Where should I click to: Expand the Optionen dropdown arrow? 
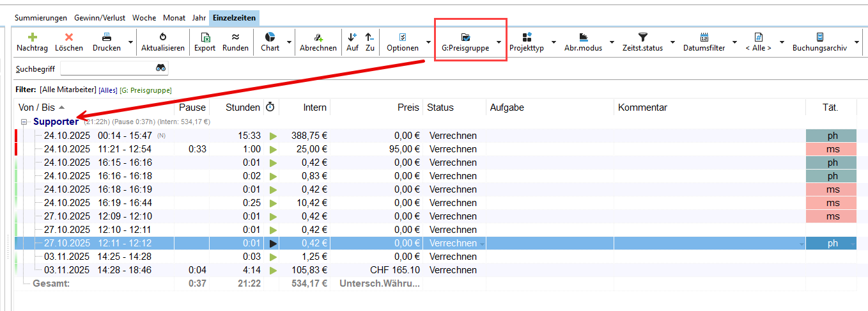point(428,42)
